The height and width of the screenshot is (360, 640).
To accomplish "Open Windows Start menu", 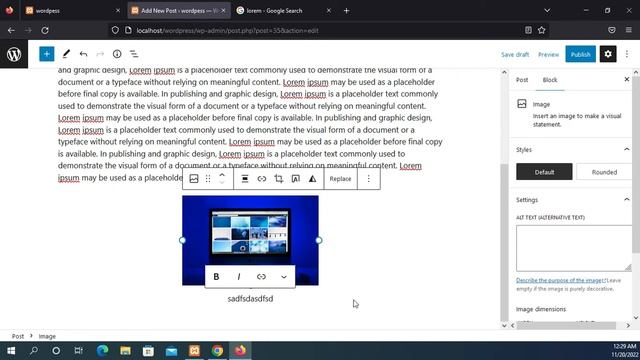I will click(x=11, y=351).
